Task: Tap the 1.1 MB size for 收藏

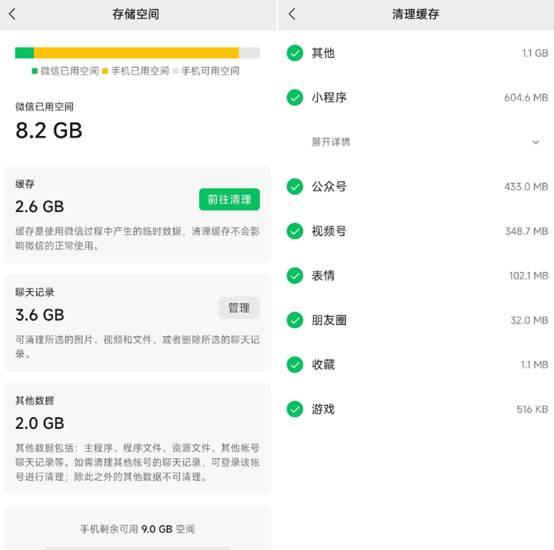Action: pos(535,365)
